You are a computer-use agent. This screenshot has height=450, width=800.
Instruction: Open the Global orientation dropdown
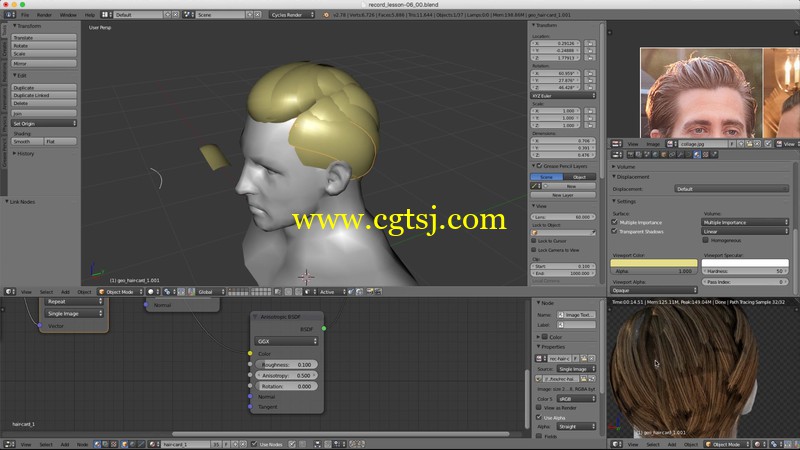coord(211,292)
